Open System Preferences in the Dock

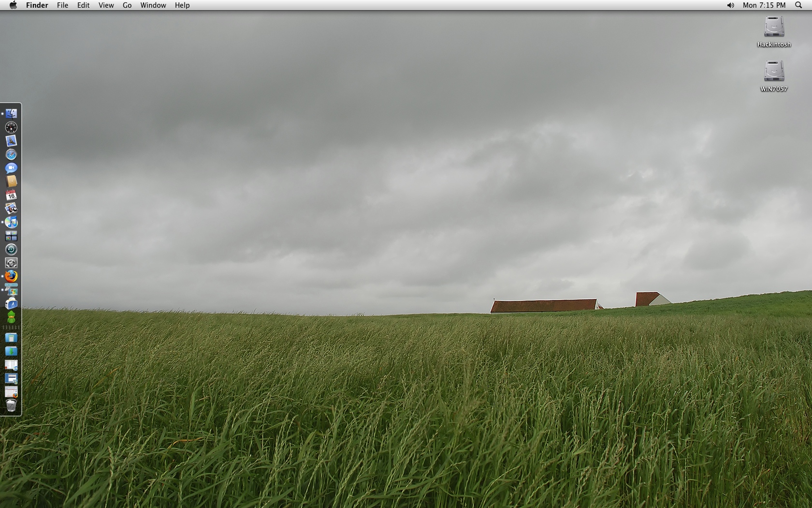11,263
